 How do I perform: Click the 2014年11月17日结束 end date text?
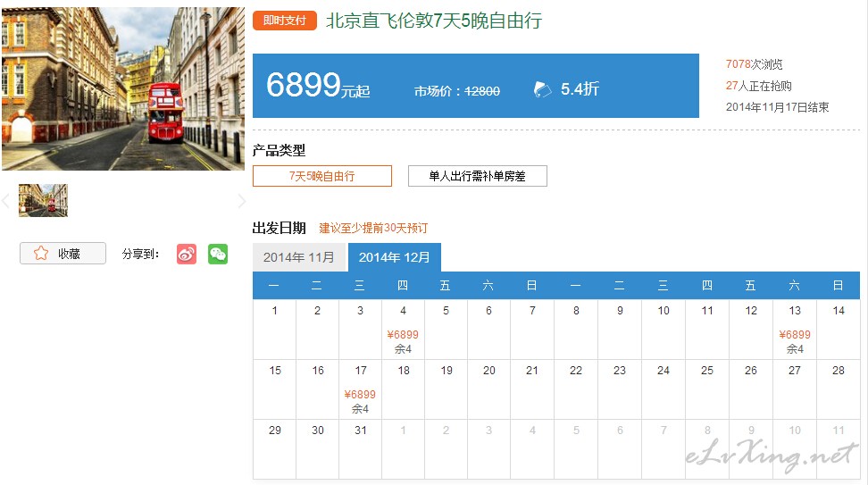tap(777, 107)
